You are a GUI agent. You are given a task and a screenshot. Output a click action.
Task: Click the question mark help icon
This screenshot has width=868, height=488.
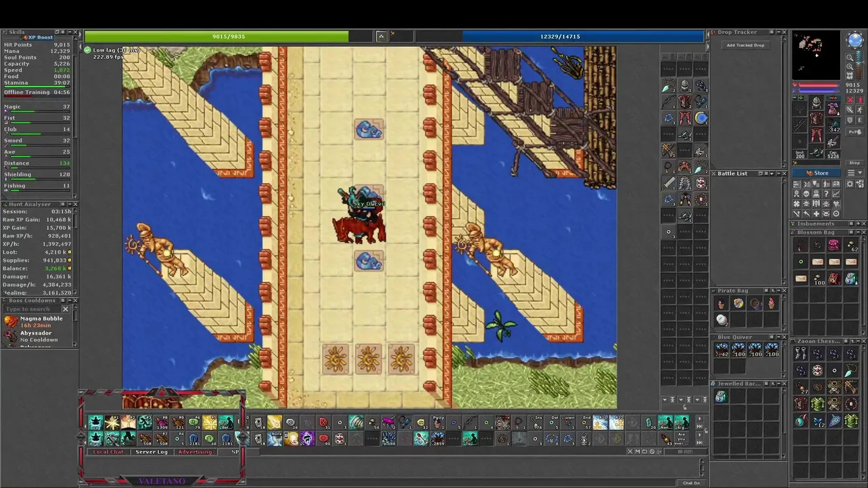[x=826, y=194]
